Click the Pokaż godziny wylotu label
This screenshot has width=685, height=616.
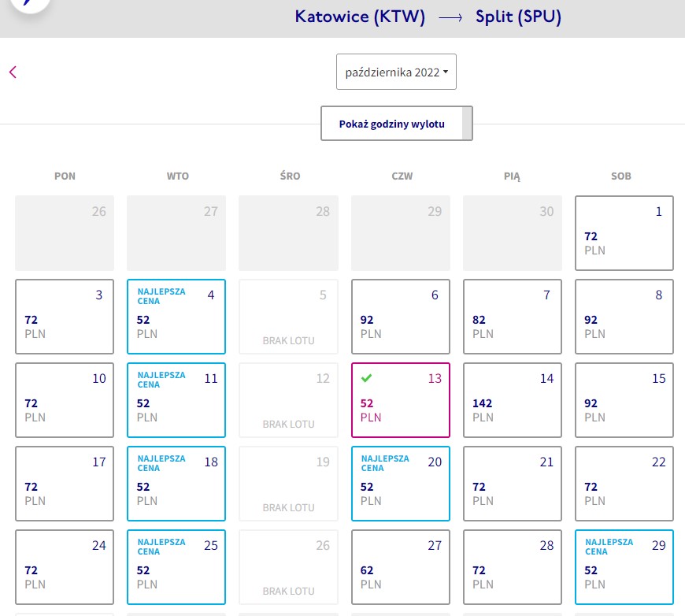pos(391,124)
